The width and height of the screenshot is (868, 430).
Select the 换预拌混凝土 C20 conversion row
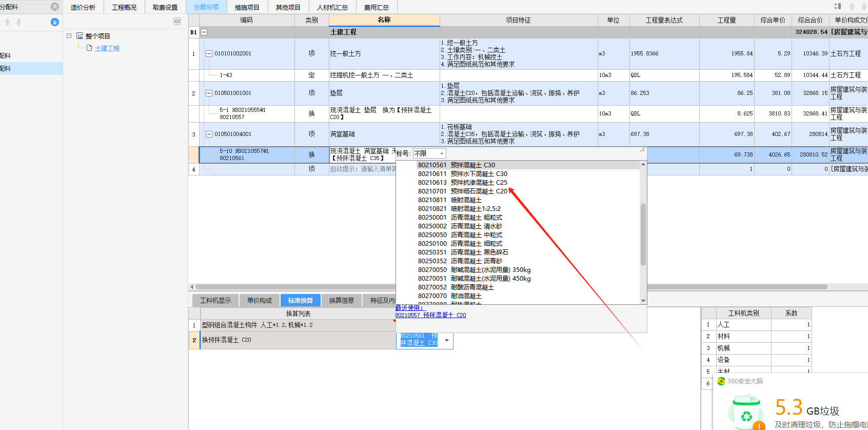(298, 340)
